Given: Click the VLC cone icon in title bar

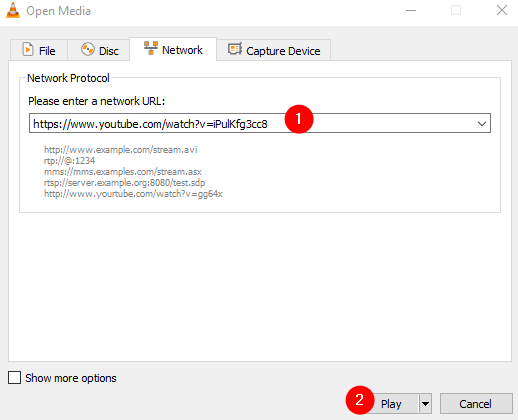Looking at the screenshot, I should [13, 10].
